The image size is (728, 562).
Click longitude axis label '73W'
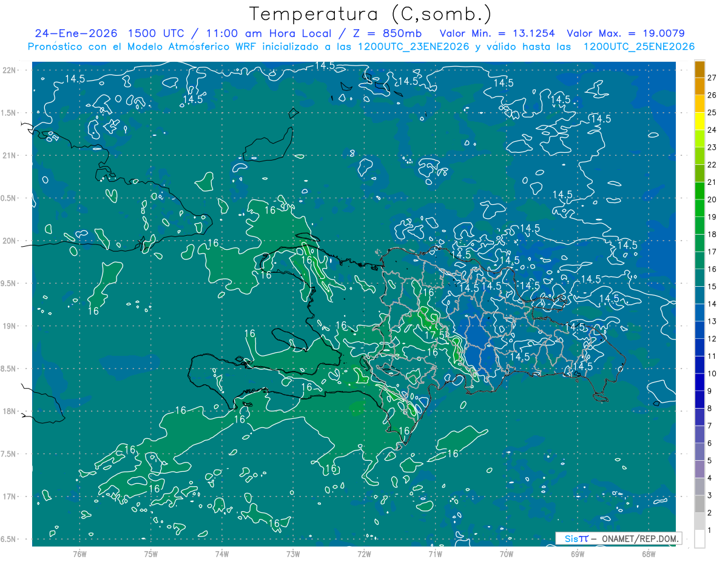click(x=292, y=554)
